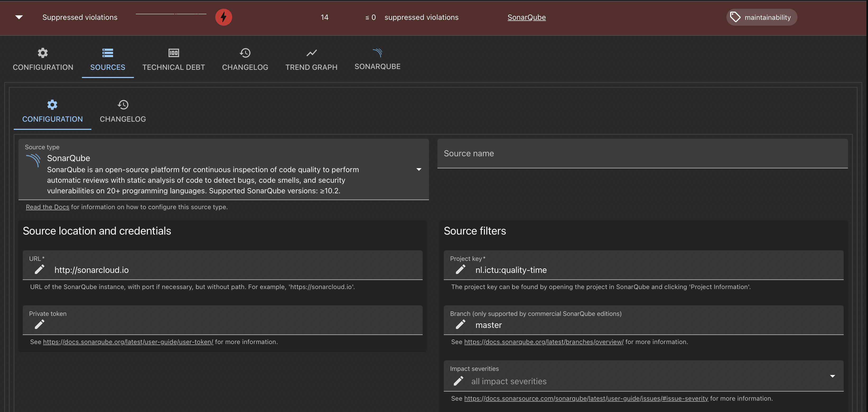Open the SonarQube source link in header
Viewport: 868px width, 412px height.
pyautogui.click(x=526, y=17)
